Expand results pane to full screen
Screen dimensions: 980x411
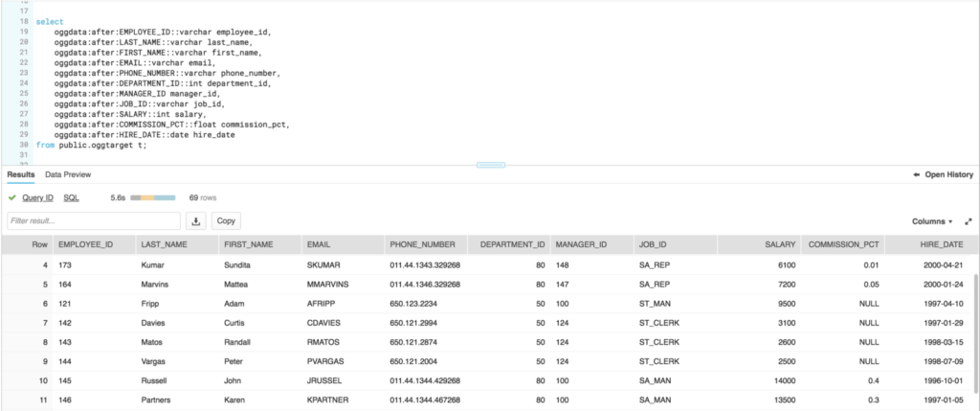point(968,221)
